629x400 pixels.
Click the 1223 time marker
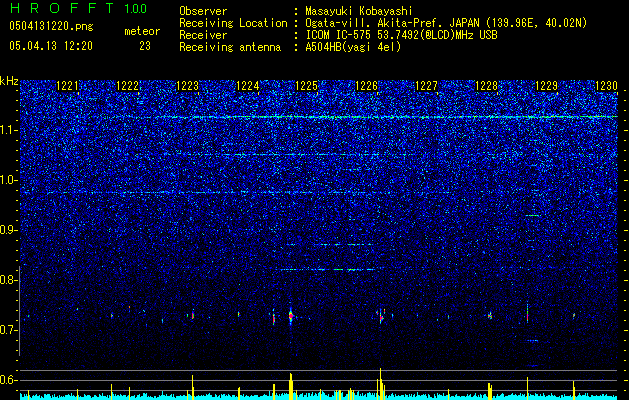[187, 85]
